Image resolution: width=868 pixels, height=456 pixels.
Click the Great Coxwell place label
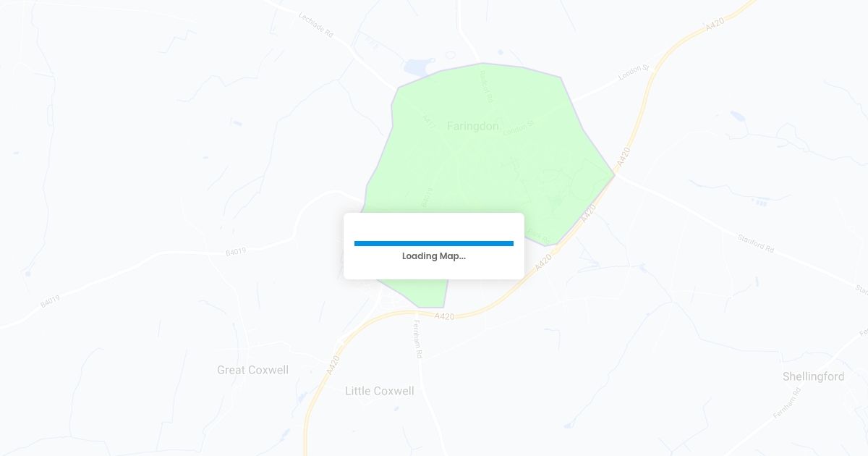point(253,370)
